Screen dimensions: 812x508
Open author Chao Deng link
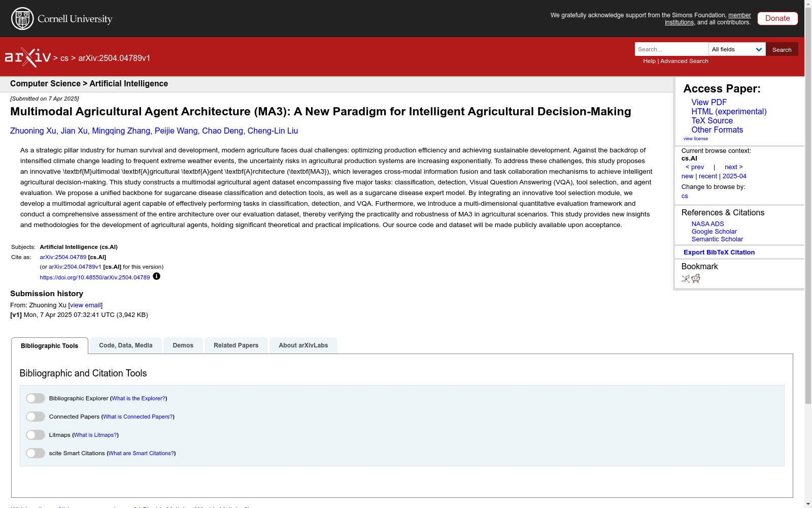222,131
